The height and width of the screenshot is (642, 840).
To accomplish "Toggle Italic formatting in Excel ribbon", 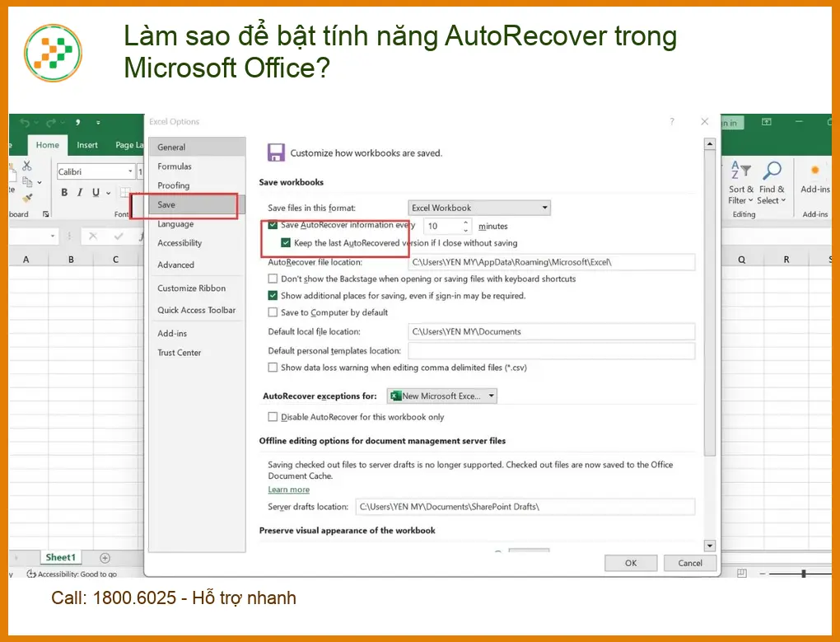I will point(80,192).
